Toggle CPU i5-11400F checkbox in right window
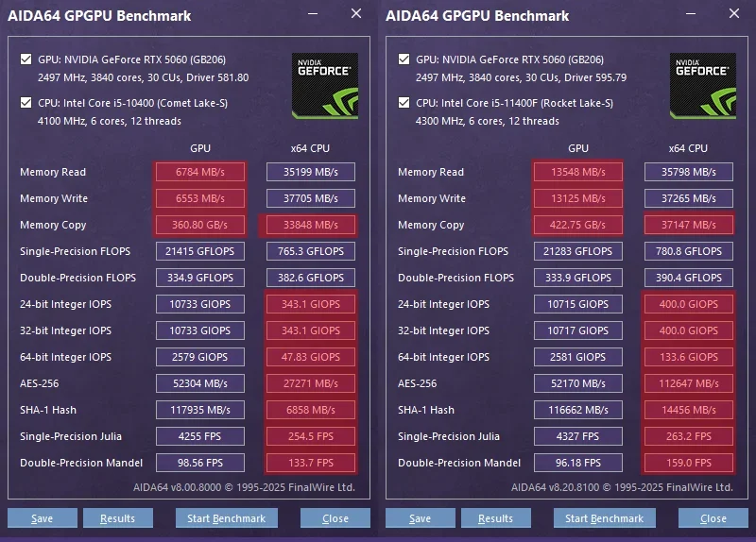 tap(404, 103)
